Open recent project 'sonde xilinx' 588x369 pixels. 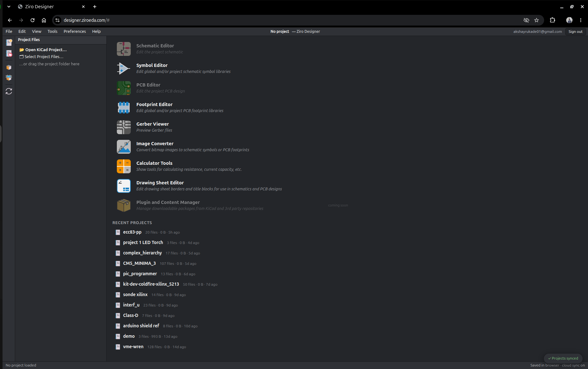click(135, 295)
